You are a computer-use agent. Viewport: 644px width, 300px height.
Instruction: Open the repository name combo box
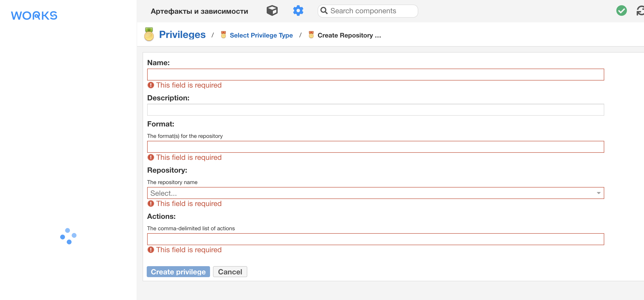(x=370, y=193)
